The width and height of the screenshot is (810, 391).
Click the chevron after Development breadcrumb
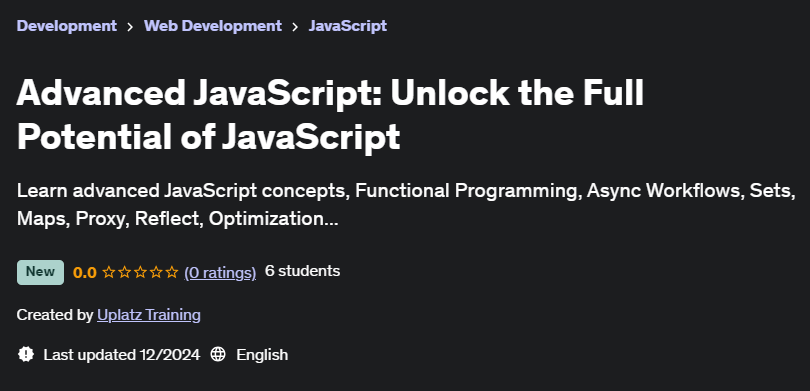tap(130, 26)
